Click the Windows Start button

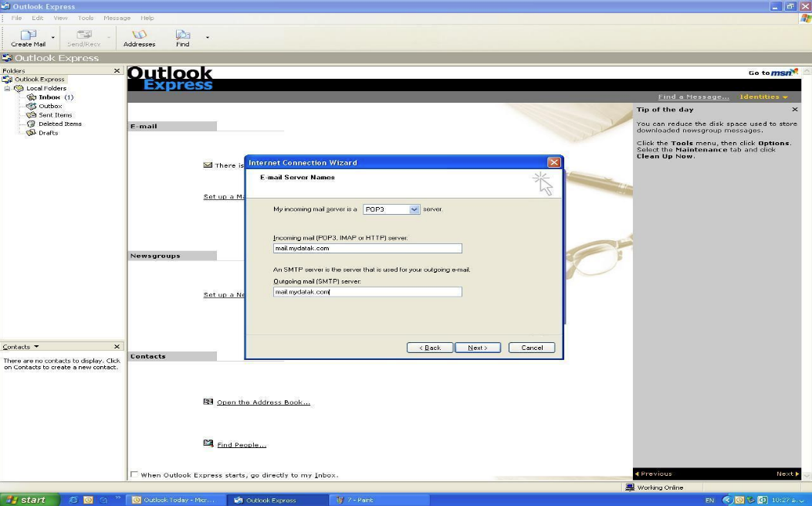click(x=29, y=500)
